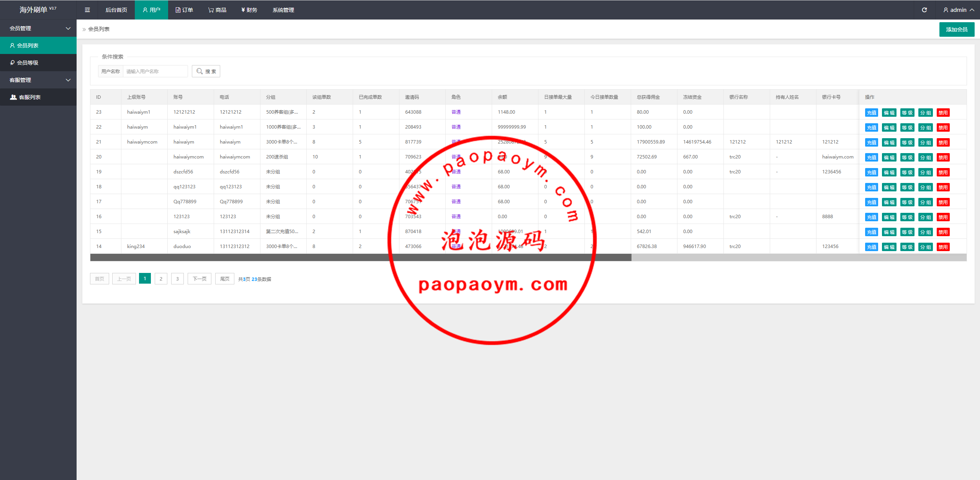Image resolution: width=980 pixels, height=480 pixels.
Task: Click 充值 for member ID 23
Action: coord(872,113)
